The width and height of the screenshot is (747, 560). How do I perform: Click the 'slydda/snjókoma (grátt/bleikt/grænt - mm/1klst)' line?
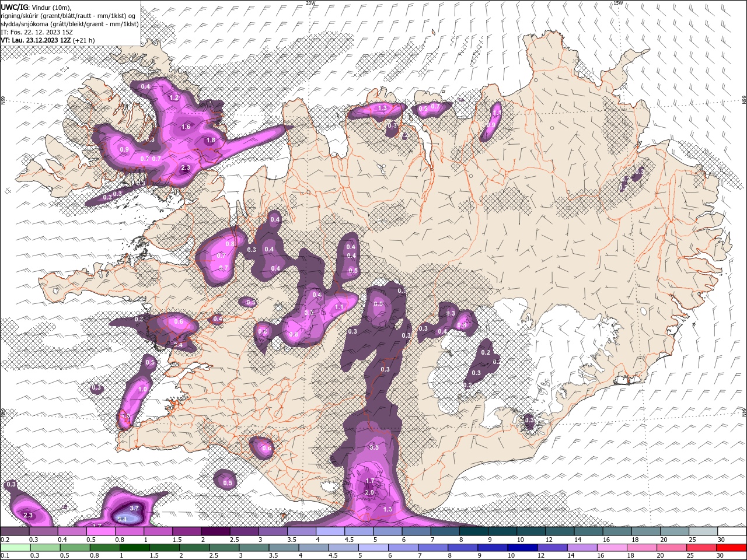69,23
